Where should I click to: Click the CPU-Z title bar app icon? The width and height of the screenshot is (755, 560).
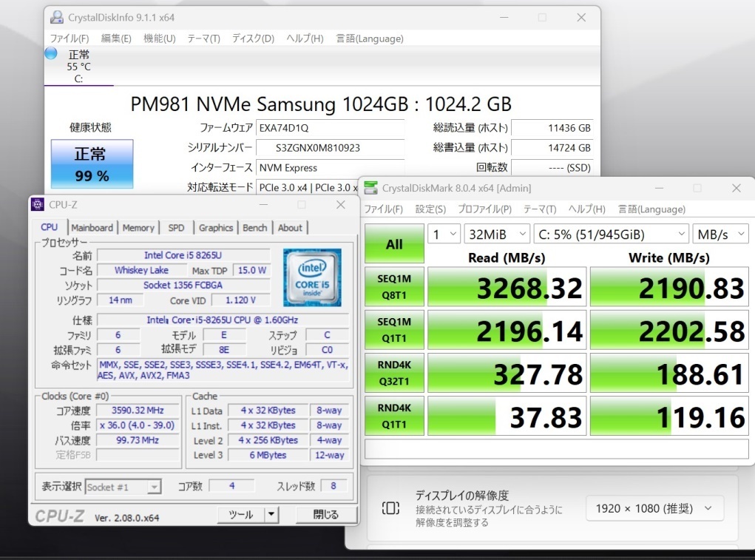(x=38, y=205)
